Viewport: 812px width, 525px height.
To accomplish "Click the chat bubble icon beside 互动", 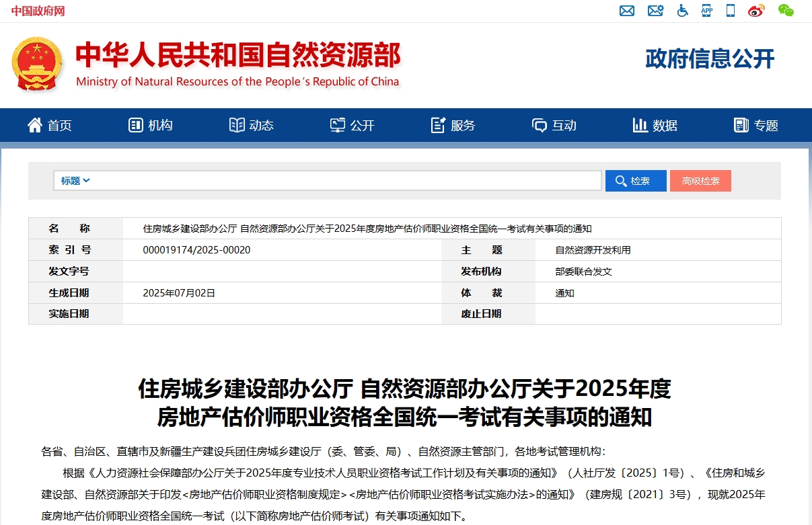I will point(540,126).
